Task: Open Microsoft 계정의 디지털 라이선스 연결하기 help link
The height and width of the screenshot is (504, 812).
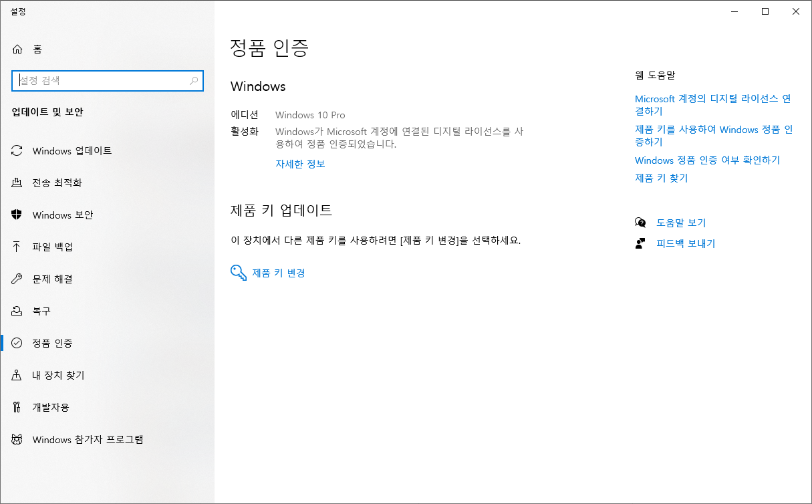Action: coord(713,105)
